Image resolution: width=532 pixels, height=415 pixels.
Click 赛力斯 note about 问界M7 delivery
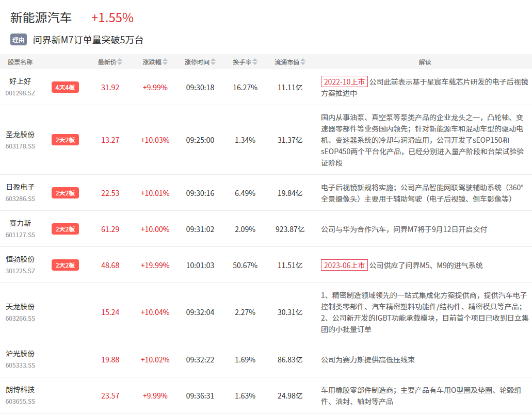point(404,229)
